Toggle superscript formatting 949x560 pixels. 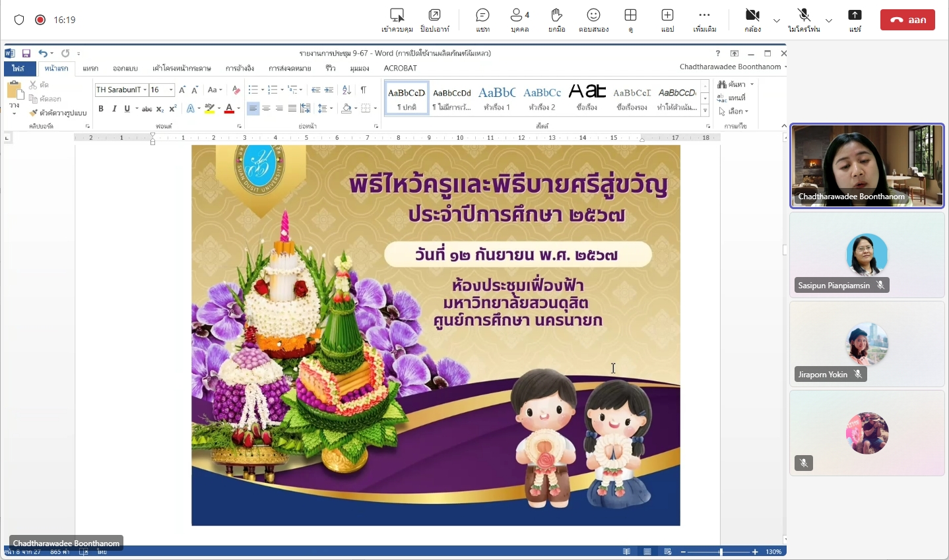point(173,109)
